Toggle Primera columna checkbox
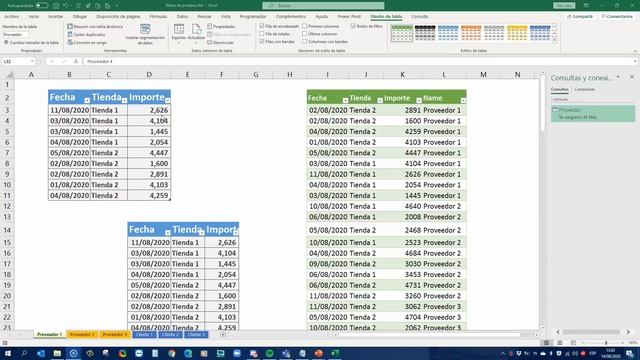640x360 pixels. [304, 26]
